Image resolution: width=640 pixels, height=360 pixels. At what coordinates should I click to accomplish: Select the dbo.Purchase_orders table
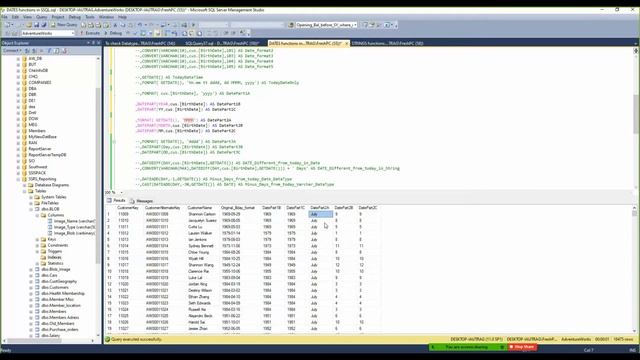[59, 329]
